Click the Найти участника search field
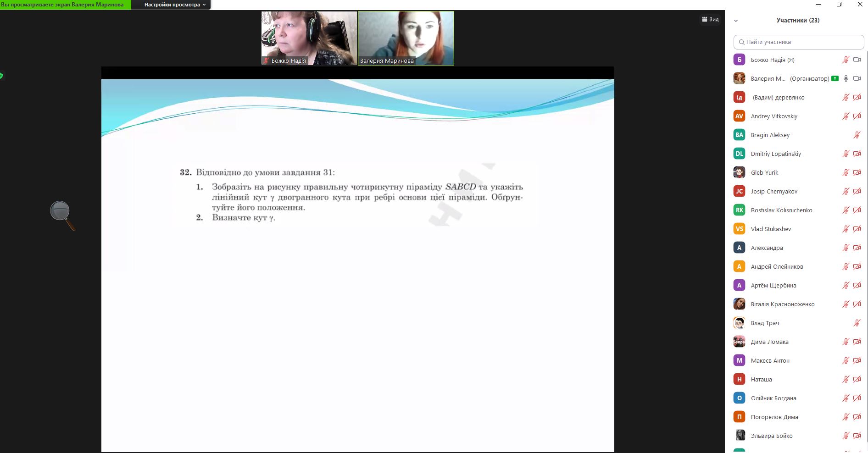 tap(798, 42)
